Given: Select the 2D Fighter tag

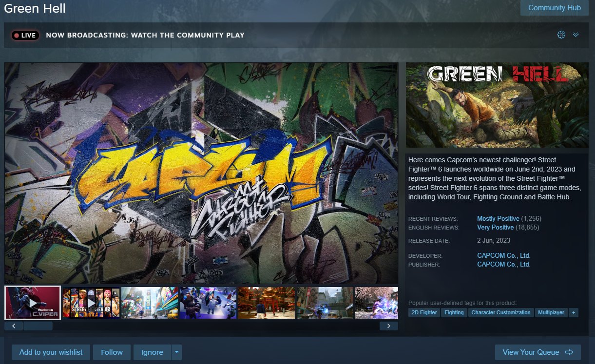Looking at the screenshot, I should [x=424, y=312].
